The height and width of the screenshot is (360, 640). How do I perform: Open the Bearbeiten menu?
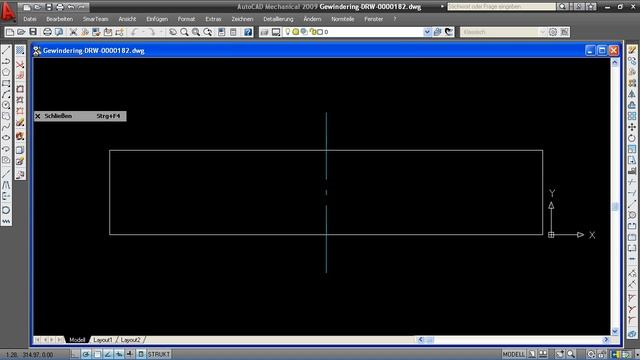60,19
